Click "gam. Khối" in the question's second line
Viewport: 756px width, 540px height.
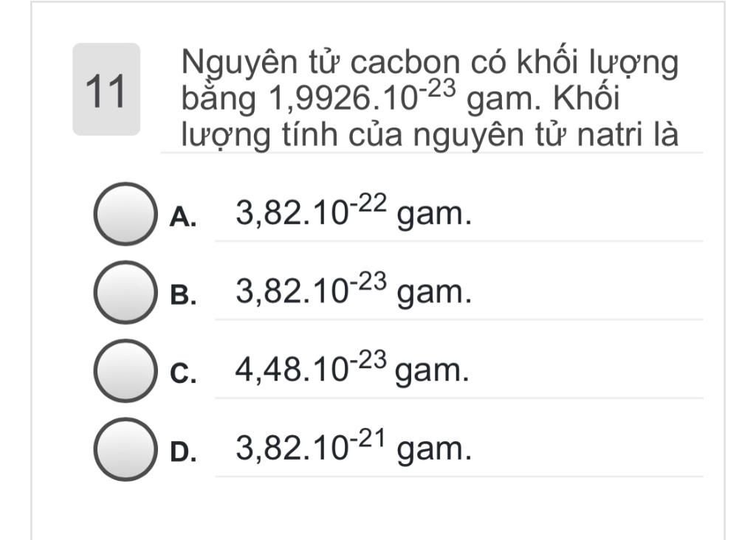[x=543, y=99]
